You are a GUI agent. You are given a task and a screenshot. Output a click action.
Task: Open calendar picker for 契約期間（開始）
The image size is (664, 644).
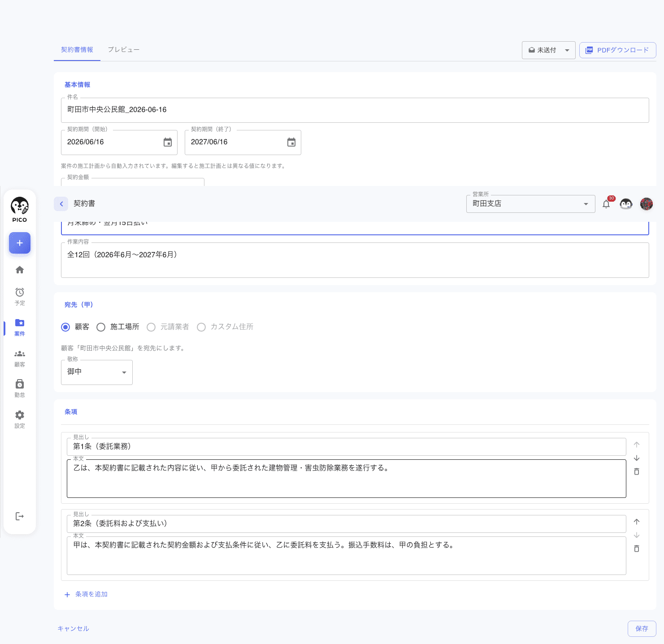tap(168, 142)
